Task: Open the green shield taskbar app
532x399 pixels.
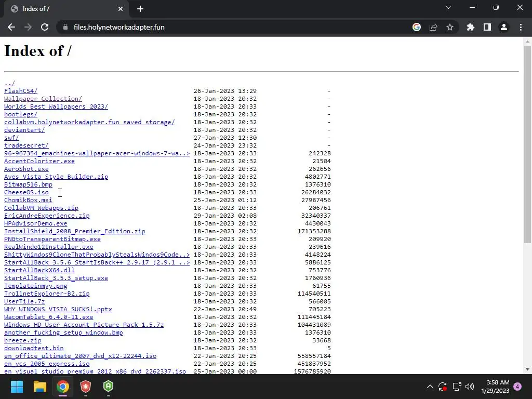Action: click(108, 387)
